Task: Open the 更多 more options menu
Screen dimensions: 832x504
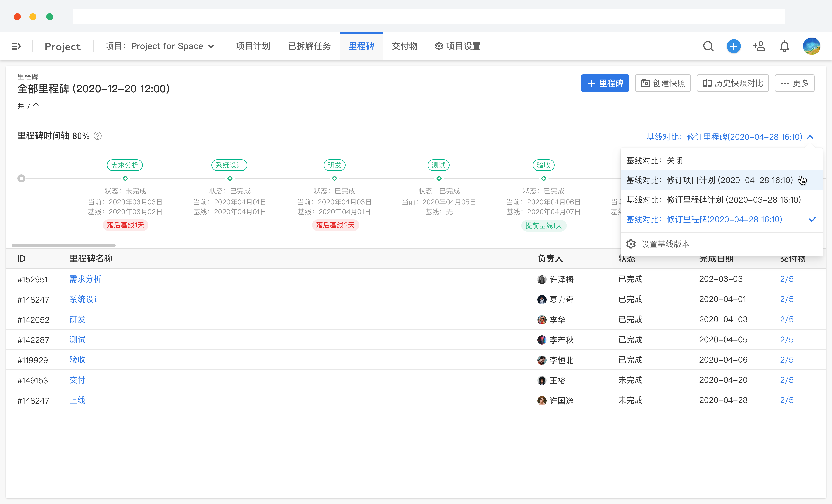Action: (x=794, y=83)
